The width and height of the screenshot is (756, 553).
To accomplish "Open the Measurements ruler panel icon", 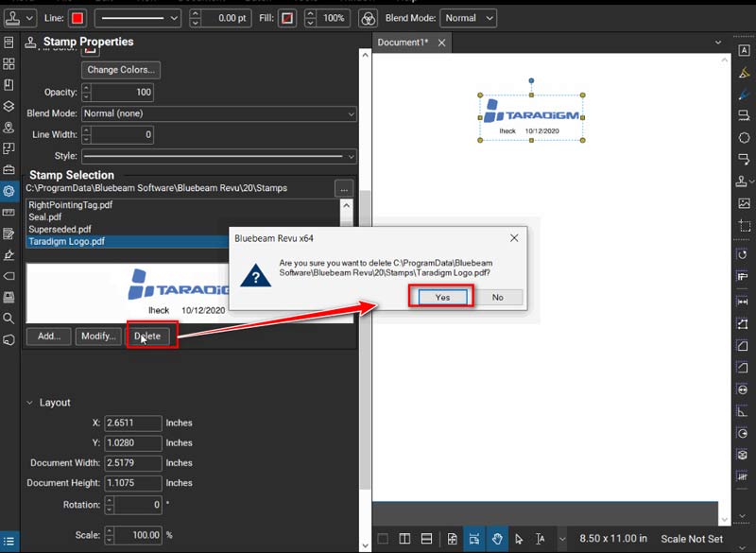I will (x=9, y=212).
